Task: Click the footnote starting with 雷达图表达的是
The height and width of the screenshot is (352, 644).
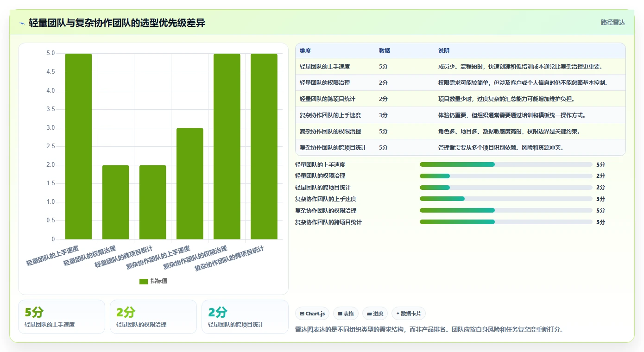Action: (429, 329)
